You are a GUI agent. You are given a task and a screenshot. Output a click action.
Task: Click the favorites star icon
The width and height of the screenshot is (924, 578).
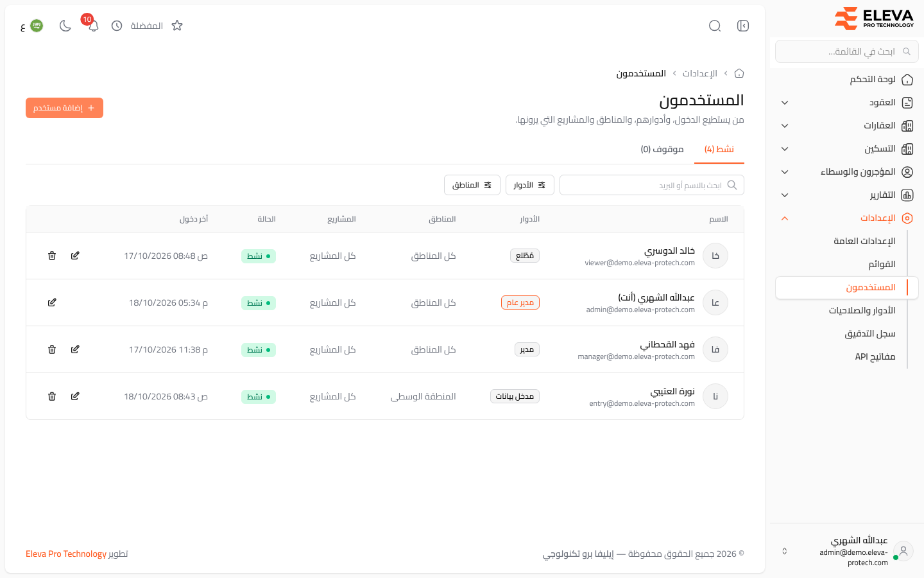tap(177, 26)
